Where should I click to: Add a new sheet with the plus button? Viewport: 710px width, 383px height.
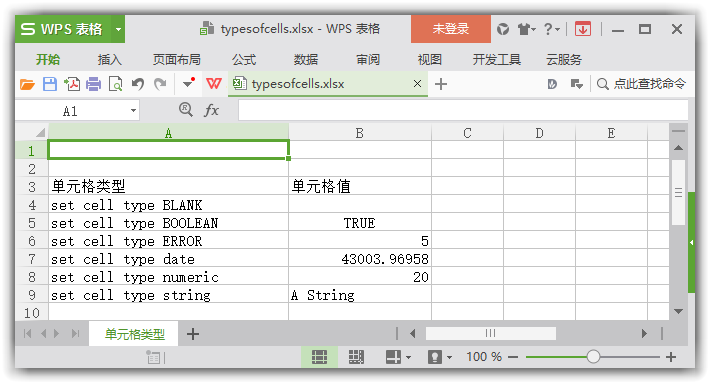pyautogui.click(x=193, y=334)
